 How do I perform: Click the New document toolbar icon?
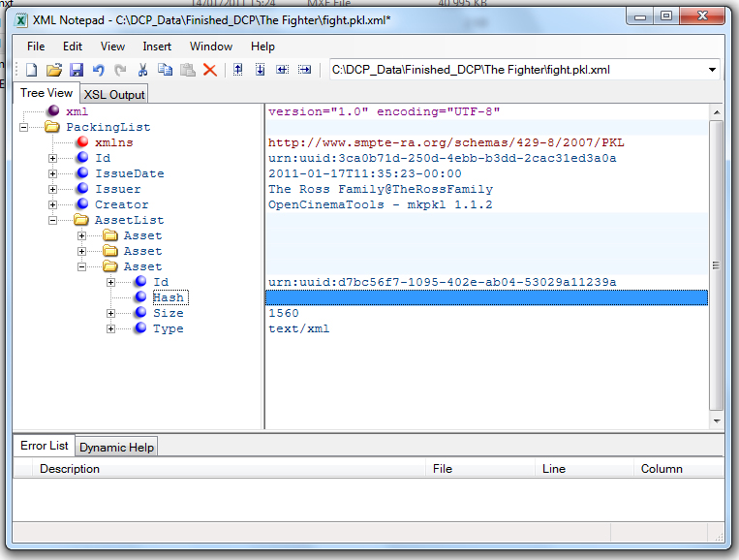(x=31, y=70)
